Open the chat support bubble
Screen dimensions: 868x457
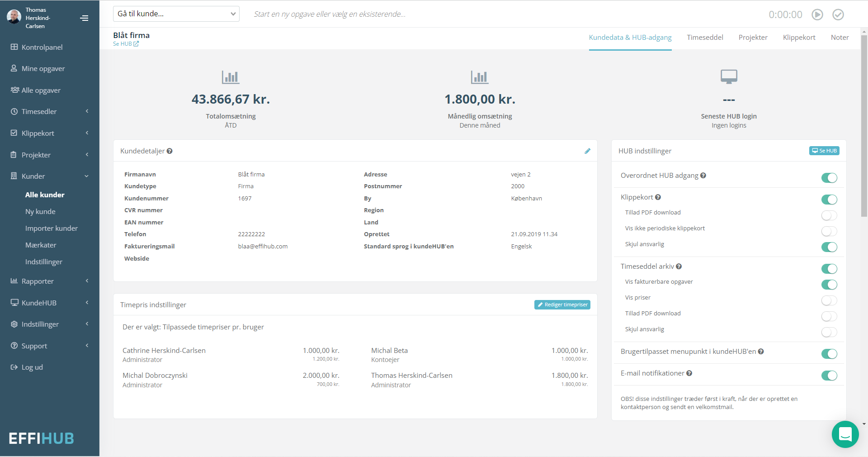coord(845,434)
